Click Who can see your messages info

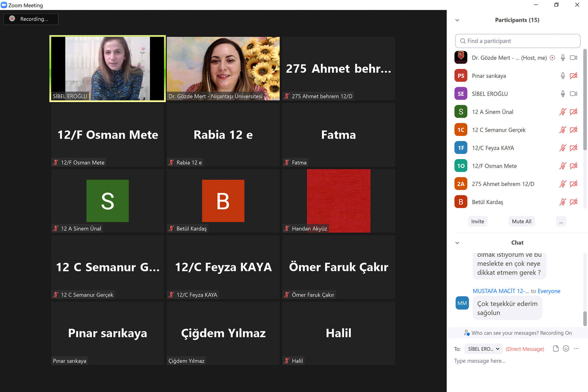pyautogui.click(x=518, y=333)
